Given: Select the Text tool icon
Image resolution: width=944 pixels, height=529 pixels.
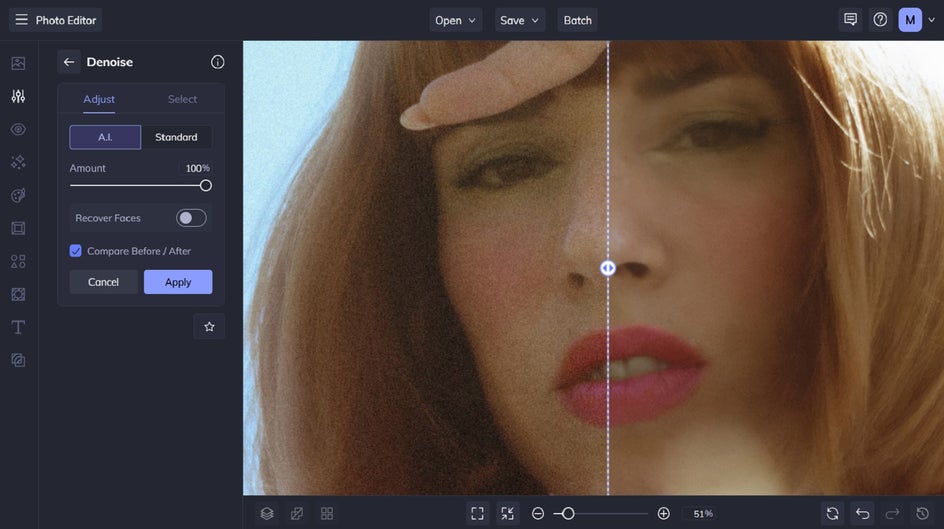Looking at the screenshot, I should (18, 327).
